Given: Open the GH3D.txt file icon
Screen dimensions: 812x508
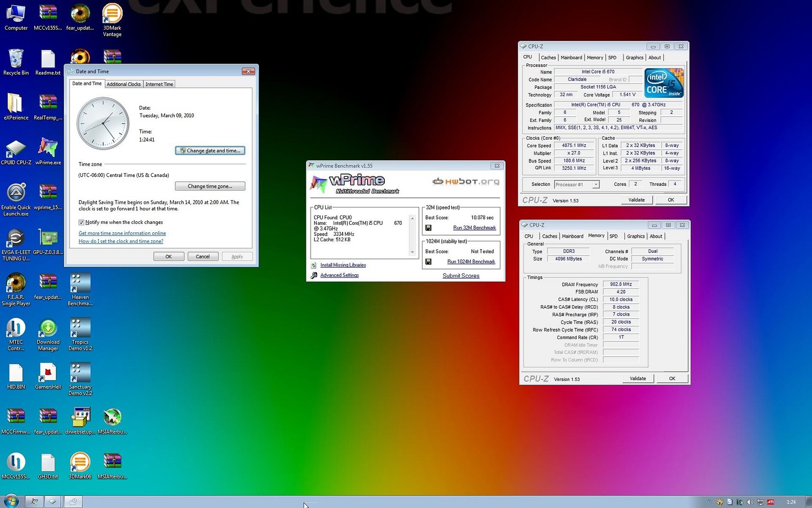Looking at the screenshot, I should tap(48, 466).
